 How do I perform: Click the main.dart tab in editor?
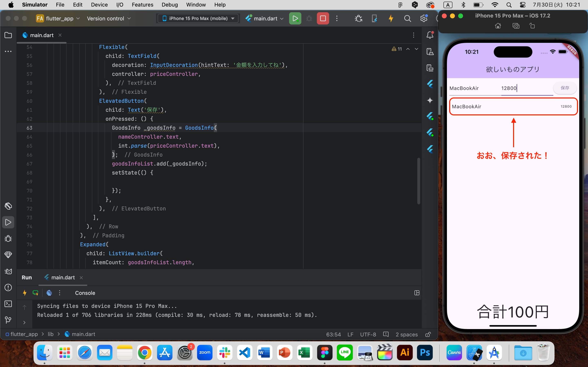[x=41, y=35]
